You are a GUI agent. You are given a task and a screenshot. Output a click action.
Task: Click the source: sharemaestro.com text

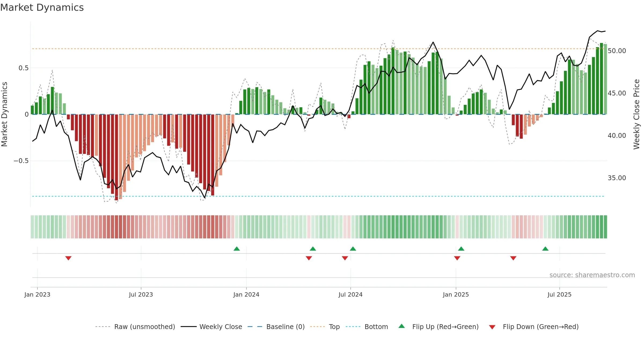592,275
